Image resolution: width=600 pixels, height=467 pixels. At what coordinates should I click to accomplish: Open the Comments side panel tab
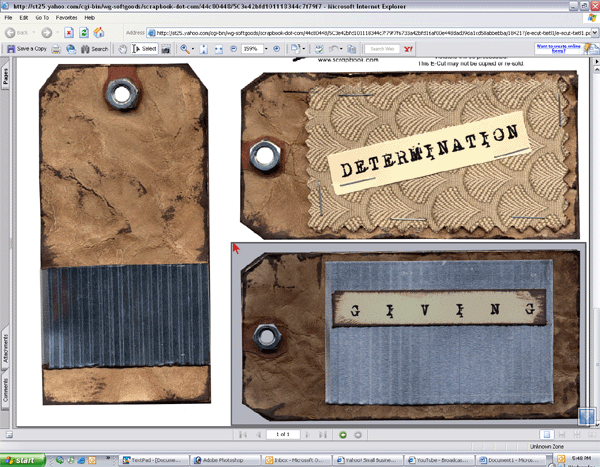pyautogui.click(x=6, y=394)
